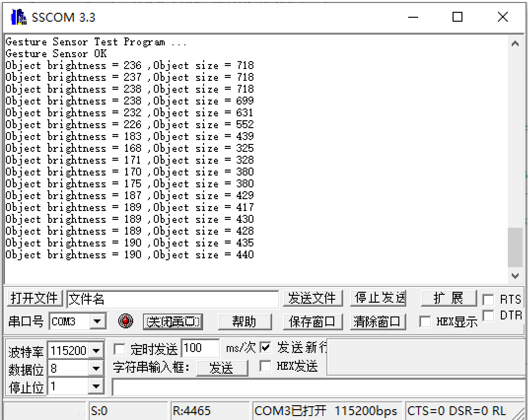Image resolution: width=528 pixels, height=420 pixels.
Task: Open the 停止位 stop bits dropdown
Action: point(96,386)
